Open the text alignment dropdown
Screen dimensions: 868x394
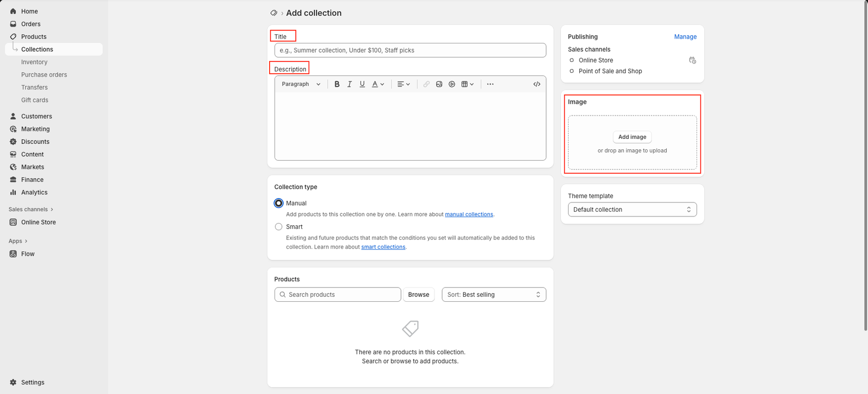[403, 84]
